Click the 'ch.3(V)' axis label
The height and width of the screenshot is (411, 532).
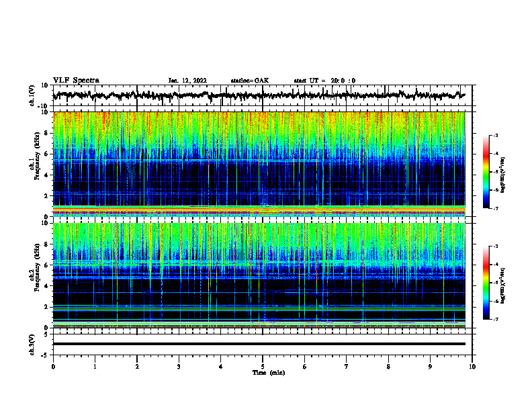click(x=32, y=345)
